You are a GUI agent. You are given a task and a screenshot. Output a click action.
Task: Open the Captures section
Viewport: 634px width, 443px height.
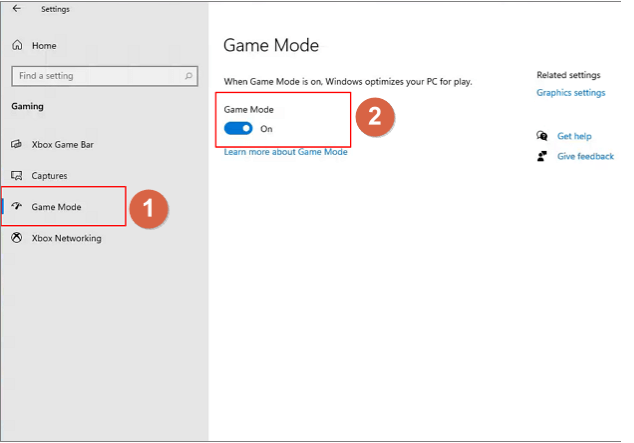click(x=49, y=176)
